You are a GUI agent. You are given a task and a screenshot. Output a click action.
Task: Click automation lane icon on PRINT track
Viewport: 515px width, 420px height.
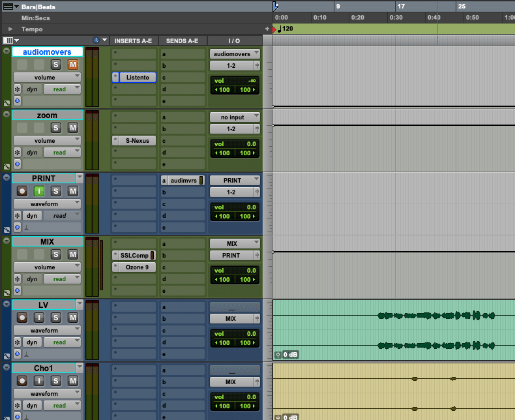click(x=7, y=230)
